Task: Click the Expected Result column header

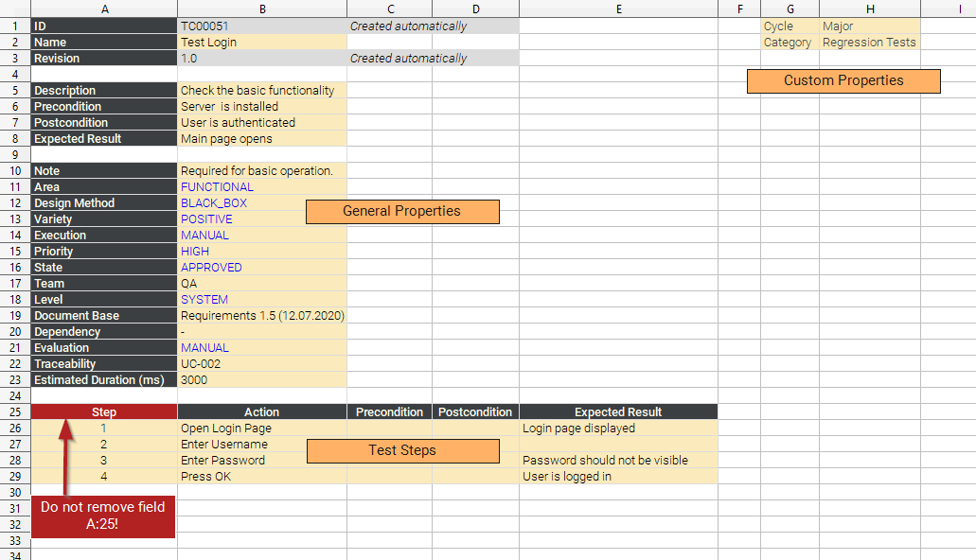Action: (x=618, y=411)
